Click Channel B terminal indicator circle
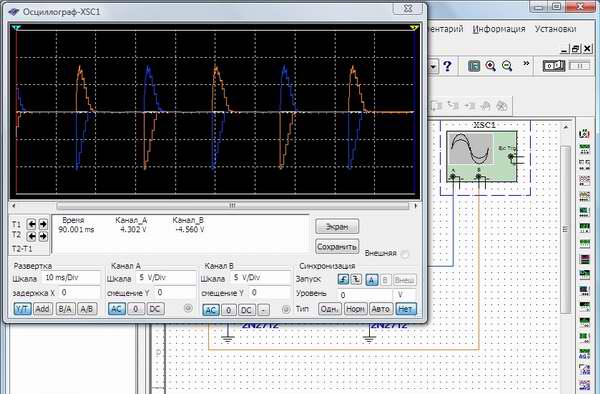Viewport: 600px width, 394px height. [x=286, y=309]
